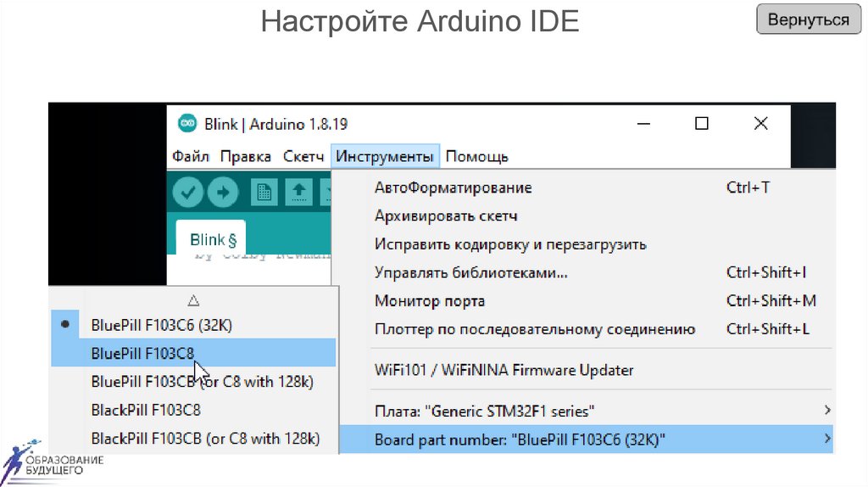868x487 pixels.
Task: Expand the Плата Generic STM32F1 series submenu
Action: 587,411
